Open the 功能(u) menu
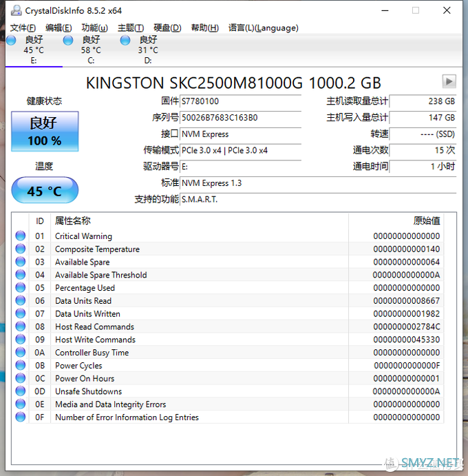The height and width of the screenshot is (476, 468). click(94, 28)
